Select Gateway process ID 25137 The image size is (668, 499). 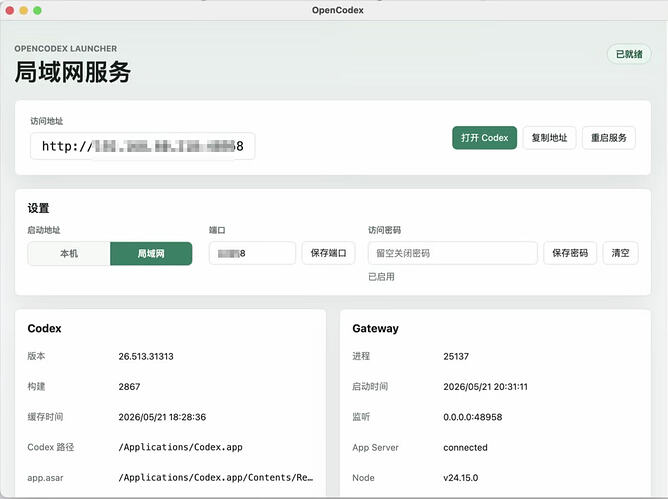click(x=456, y=356)
